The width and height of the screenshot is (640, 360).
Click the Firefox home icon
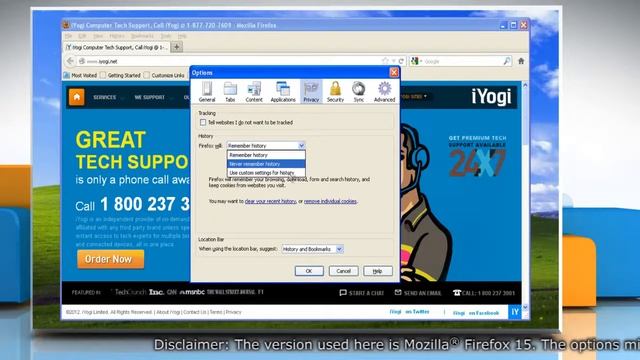(x=521, y=61)
